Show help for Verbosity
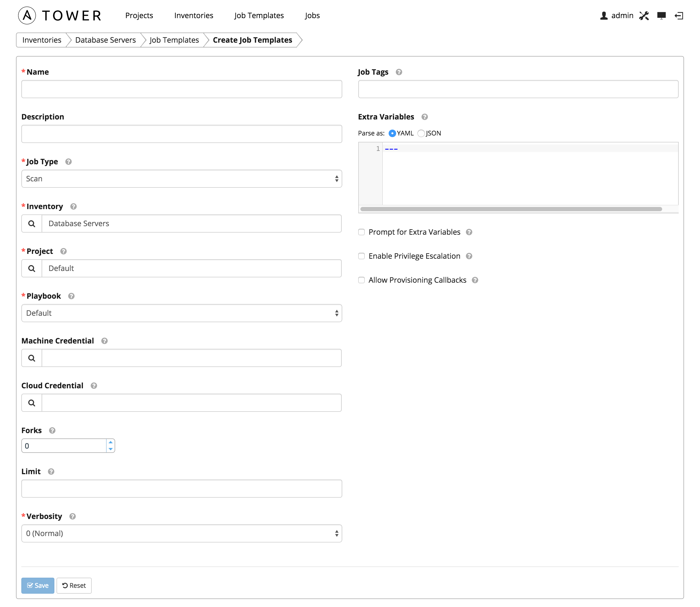The height and width of the screenshot is (607, 700). tap(73, 516)
